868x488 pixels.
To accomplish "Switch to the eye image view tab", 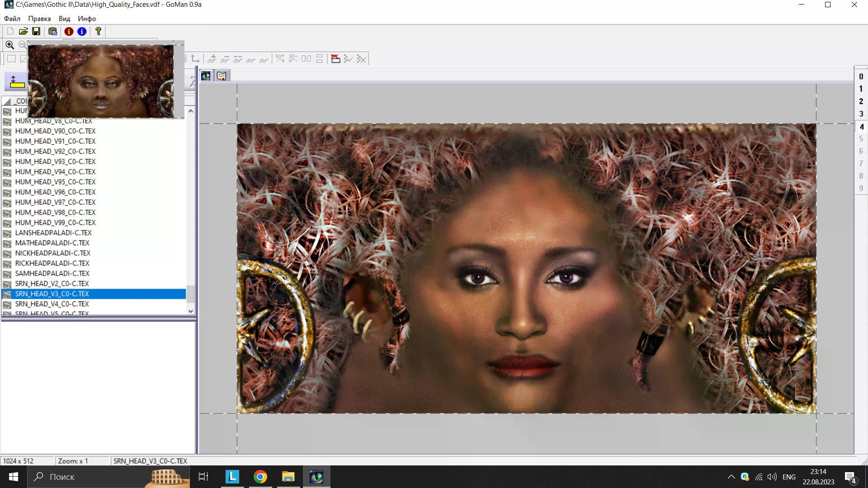I will 206,75.
